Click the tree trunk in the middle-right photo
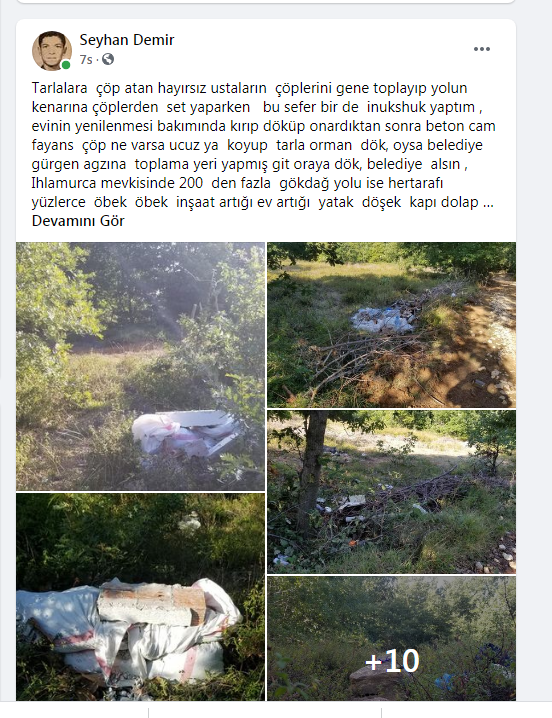 pyautogui.click(x=313, y=472)
